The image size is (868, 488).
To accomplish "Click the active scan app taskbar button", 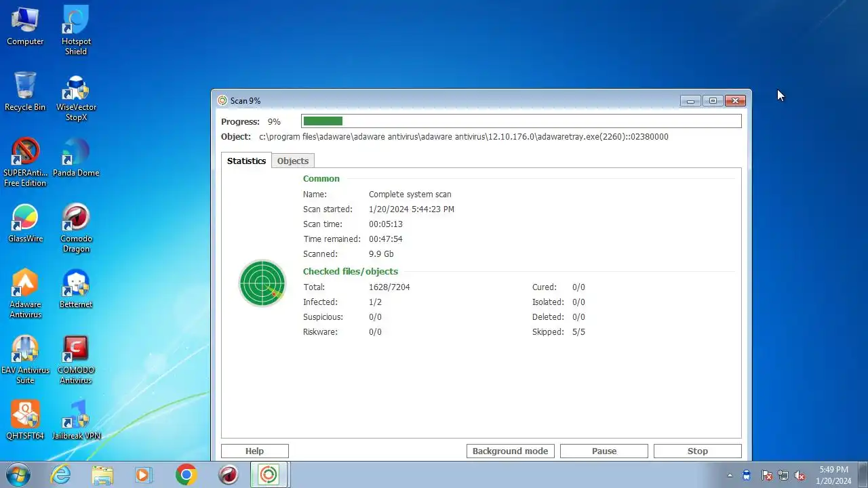I will pyautogui.click(x=269, y=474).
